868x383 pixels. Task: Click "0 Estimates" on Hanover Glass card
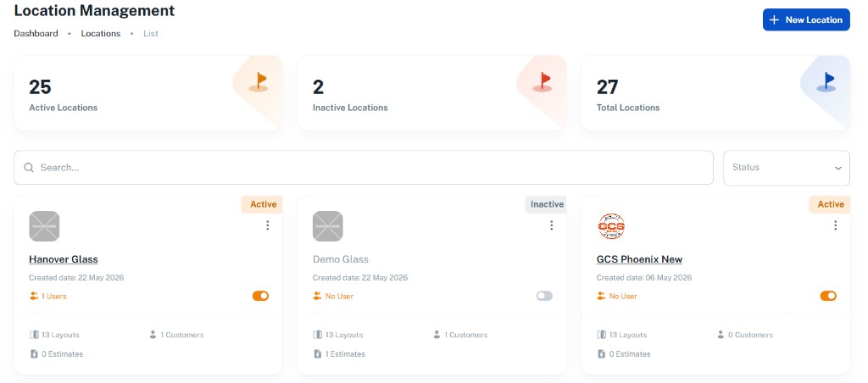click(x=63, y=353)
